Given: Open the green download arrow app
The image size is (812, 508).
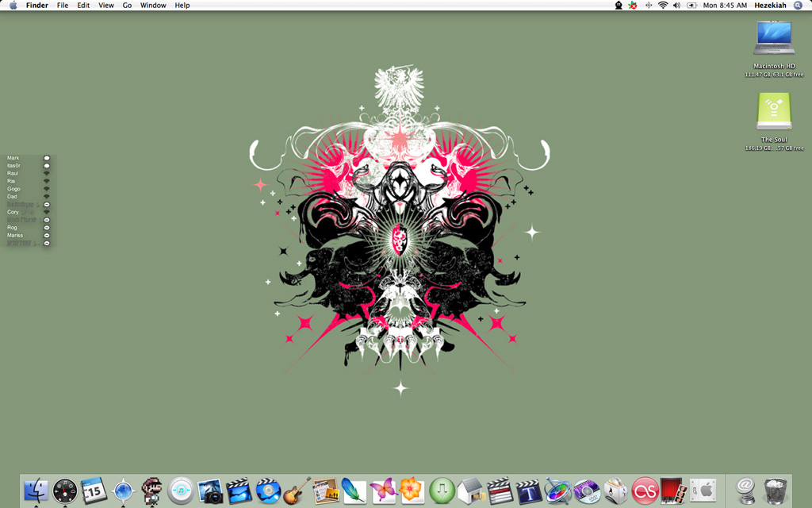Looking at the screenshot, I should tap(442, 491).
